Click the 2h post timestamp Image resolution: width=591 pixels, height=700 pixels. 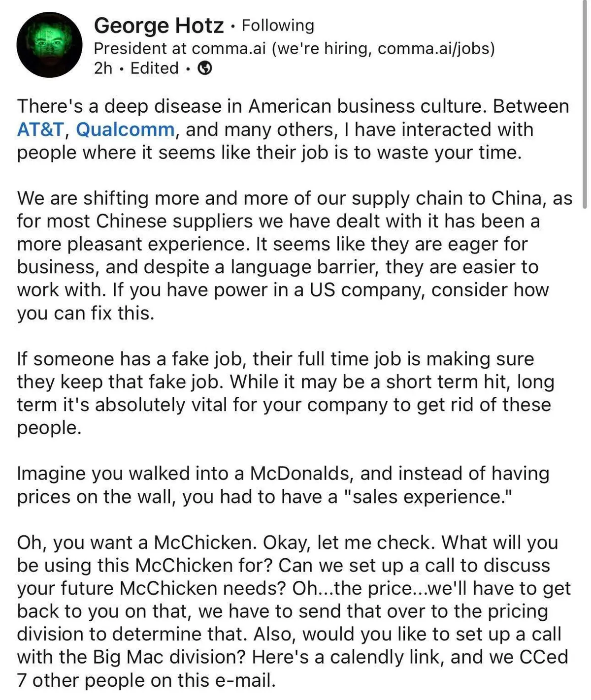pyautogui.click(x=103, y=68)
